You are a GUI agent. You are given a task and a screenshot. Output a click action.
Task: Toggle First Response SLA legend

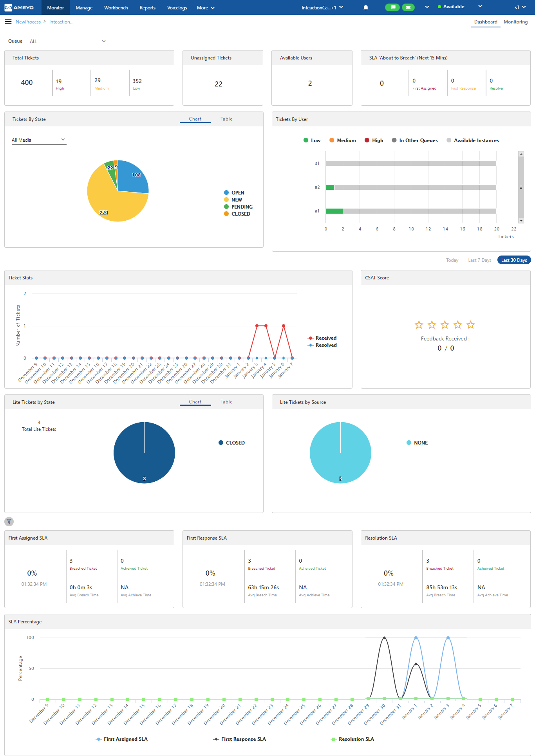240,739
